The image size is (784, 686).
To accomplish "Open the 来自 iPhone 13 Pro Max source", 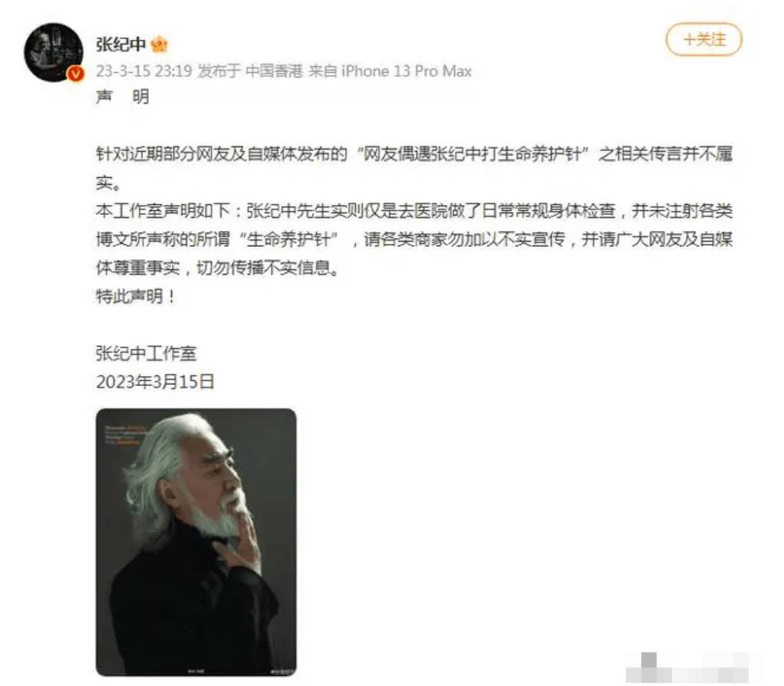I will coord(390,71).
